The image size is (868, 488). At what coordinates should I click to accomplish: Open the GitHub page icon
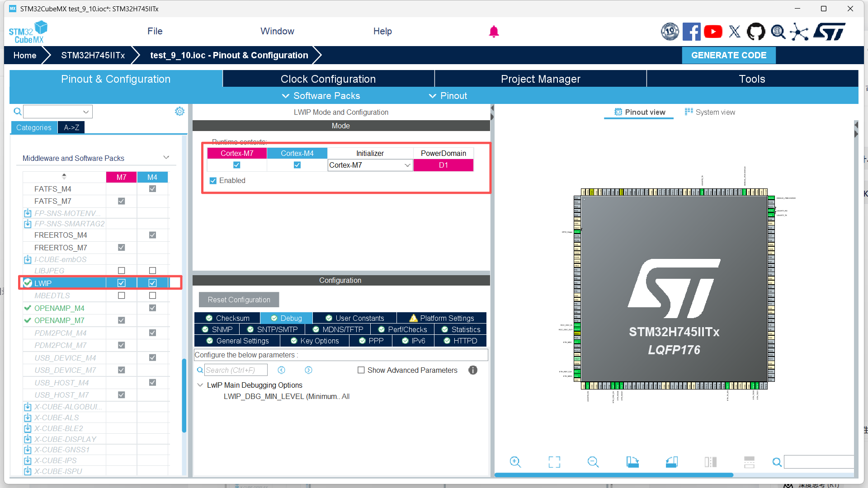coord(756,31)
